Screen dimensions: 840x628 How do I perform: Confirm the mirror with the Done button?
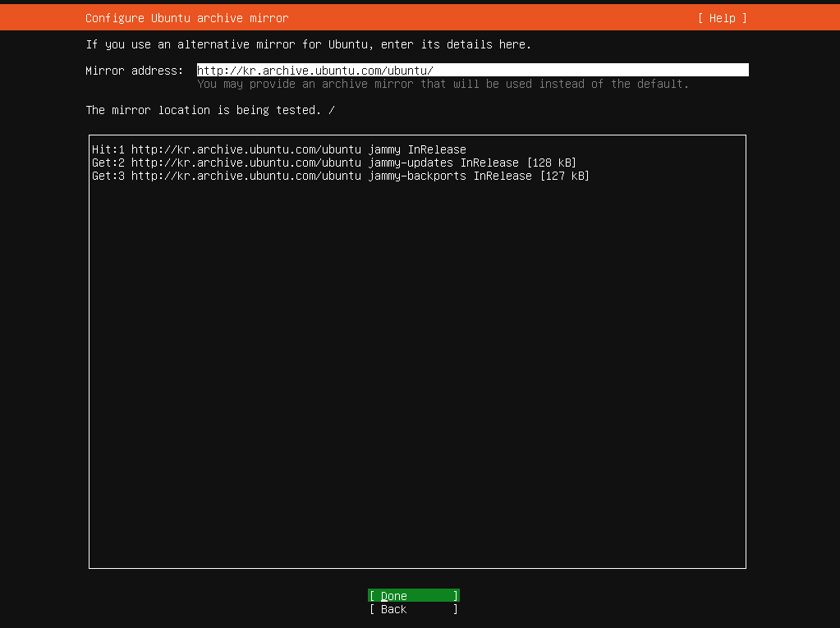click(x=414, y=595)
